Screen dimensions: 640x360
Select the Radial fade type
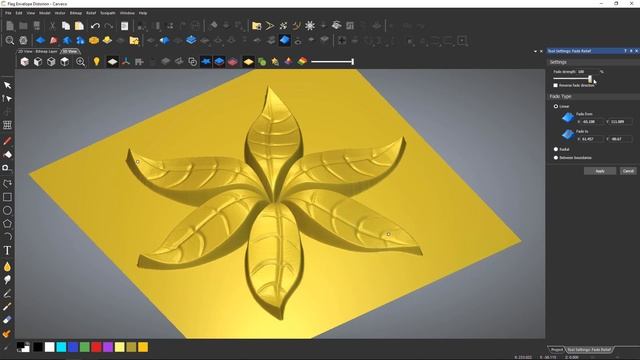556,149
